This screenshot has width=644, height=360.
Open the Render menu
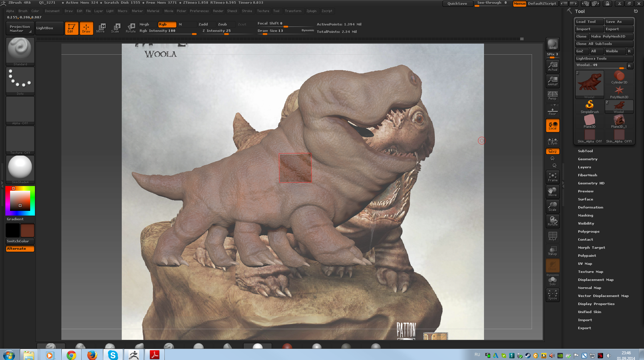point(218,11)
